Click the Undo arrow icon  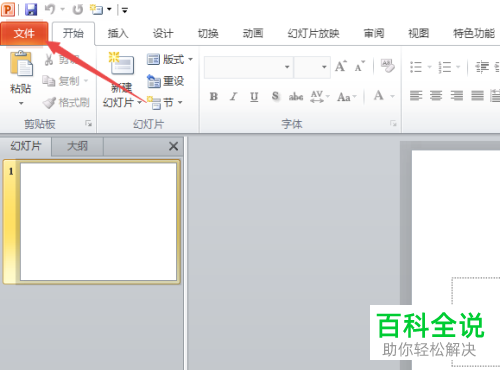50,9
